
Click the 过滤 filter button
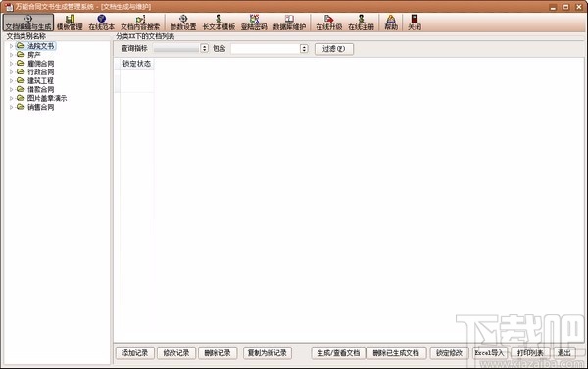[x=334, y=49]
